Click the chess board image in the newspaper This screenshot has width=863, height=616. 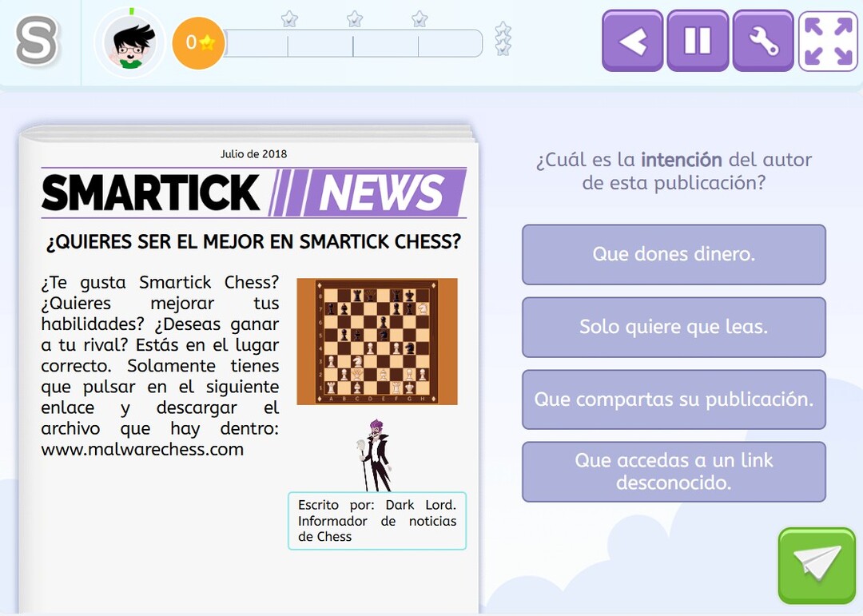pos(376,341)
